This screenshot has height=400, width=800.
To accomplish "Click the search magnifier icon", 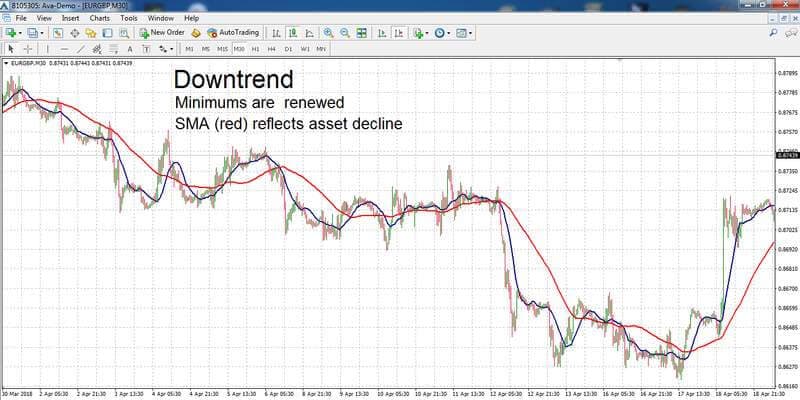I will (773, 33).
